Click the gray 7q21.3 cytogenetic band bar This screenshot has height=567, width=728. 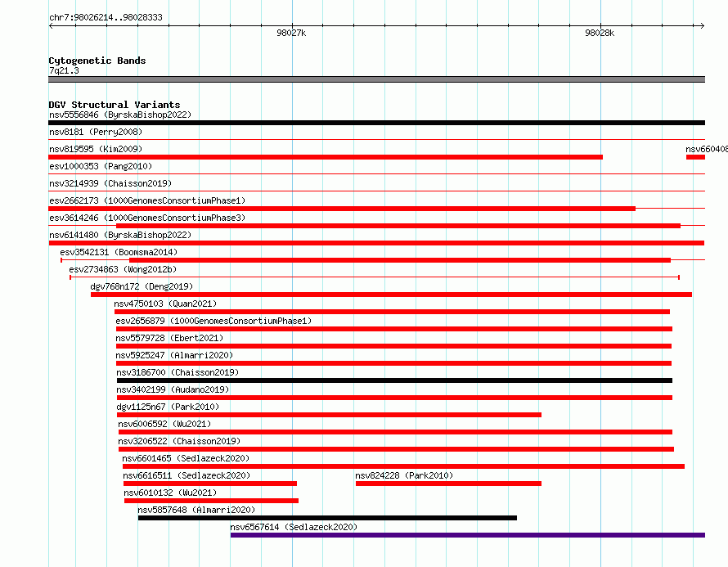[x=376, y=79]
